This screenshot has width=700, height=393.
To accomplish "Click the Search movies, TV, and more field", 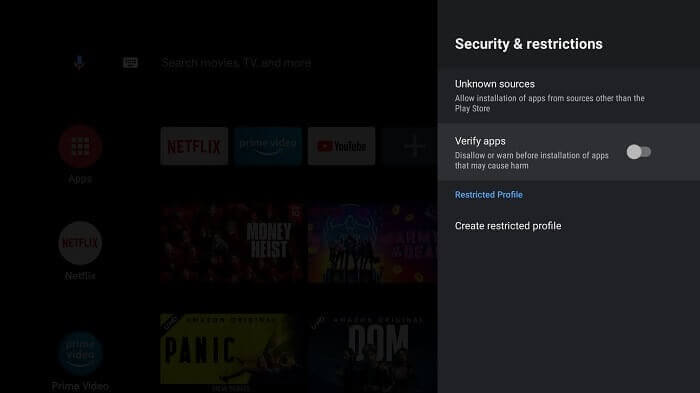I will [x=236, y=63].
